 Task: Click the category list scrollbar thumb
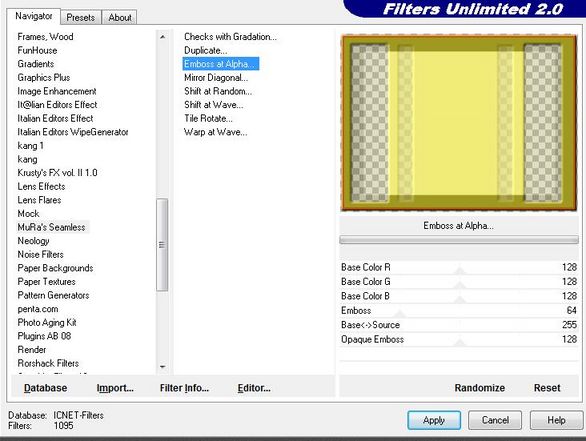tap(162, 245)
